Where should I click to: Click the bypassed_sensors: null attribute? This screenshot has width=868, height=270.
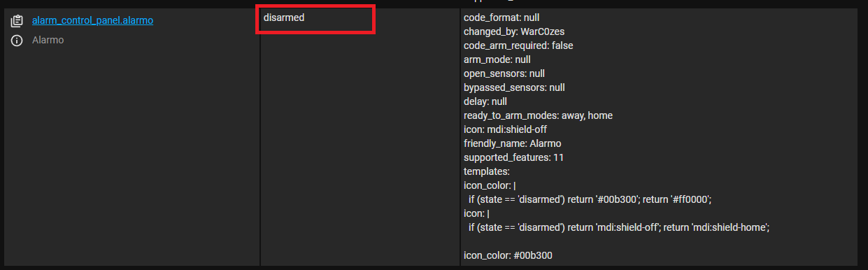(x=514, y=87)
